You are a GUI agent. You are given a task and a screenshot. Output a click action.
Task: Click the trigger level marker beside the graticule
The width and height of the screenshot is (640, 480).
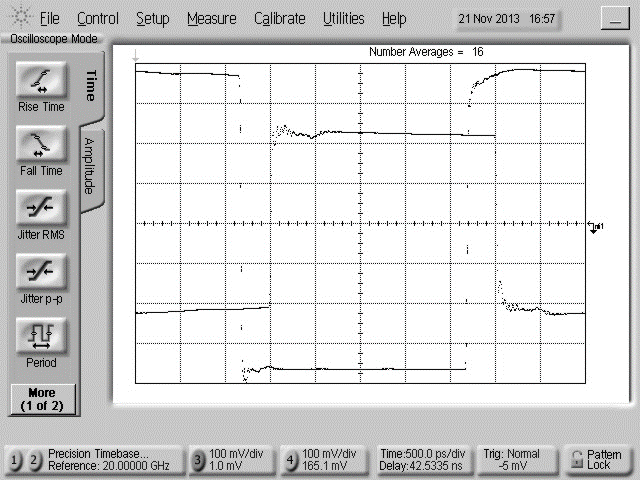(595, 227)
